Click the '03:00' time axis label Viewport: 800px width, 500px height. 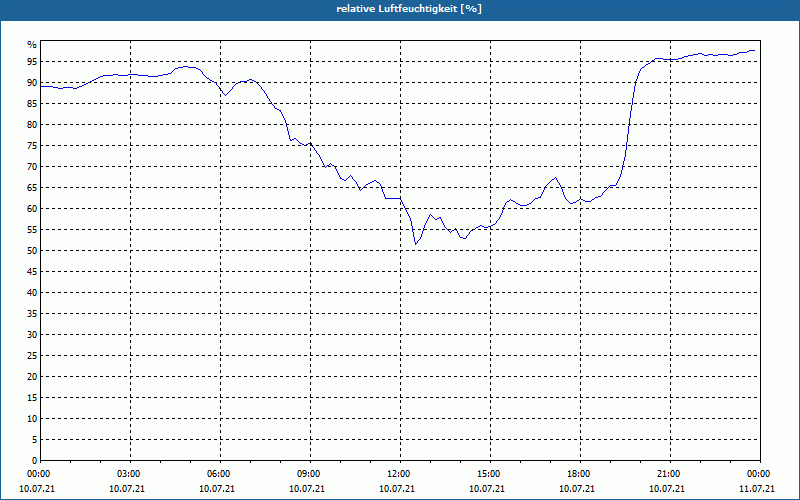click(x=128, y=474)
